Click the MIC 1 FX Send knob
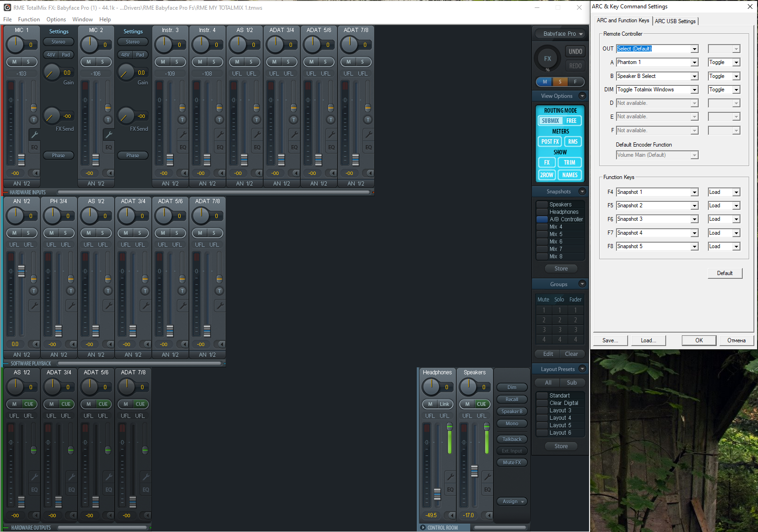The height and width of the screenshot is (532, 758). pyautogui.click(x=52, y=116)
